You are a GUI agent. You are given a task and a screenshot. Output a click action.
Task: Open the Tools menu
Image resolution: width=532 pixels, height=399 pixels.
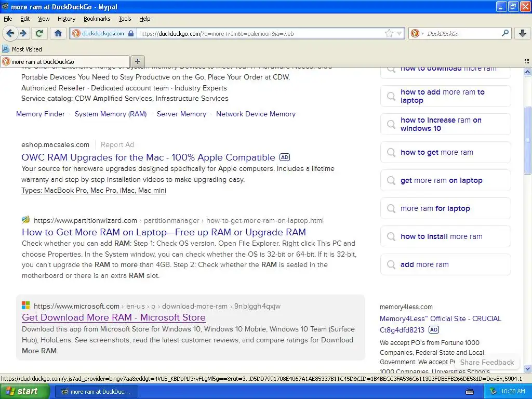coord(125,19)
